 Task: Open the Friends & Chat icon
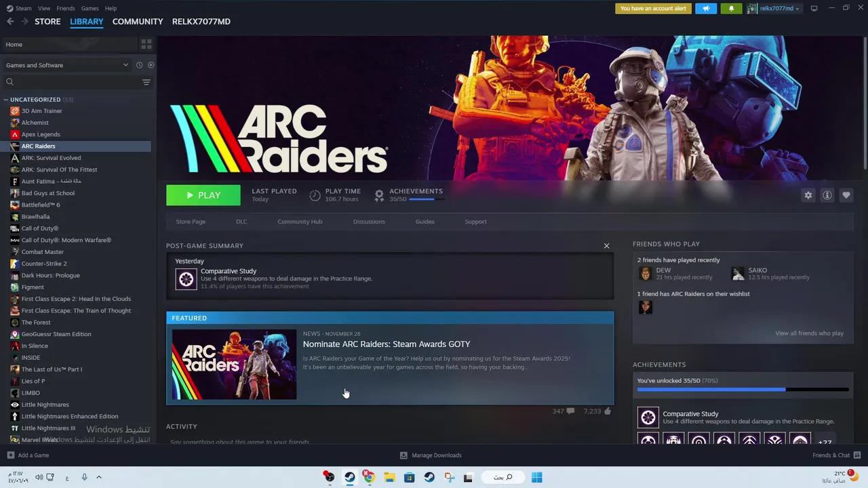[856, 455]
